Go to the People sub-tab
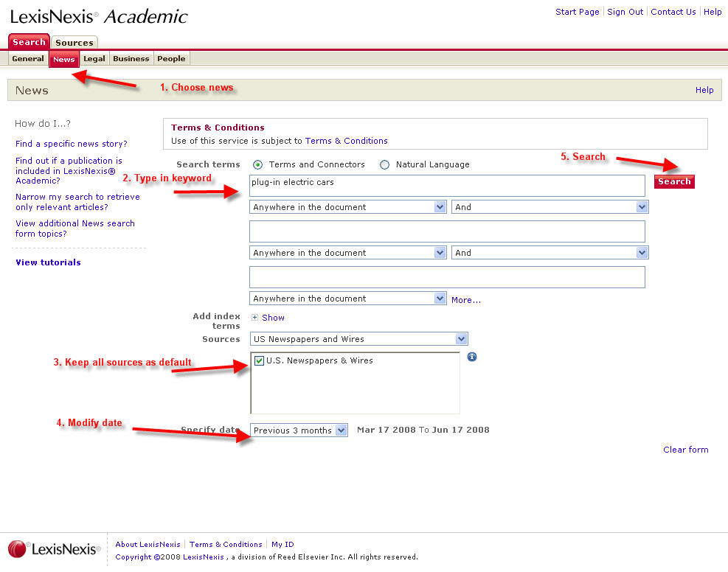 (x=171, y=59)
